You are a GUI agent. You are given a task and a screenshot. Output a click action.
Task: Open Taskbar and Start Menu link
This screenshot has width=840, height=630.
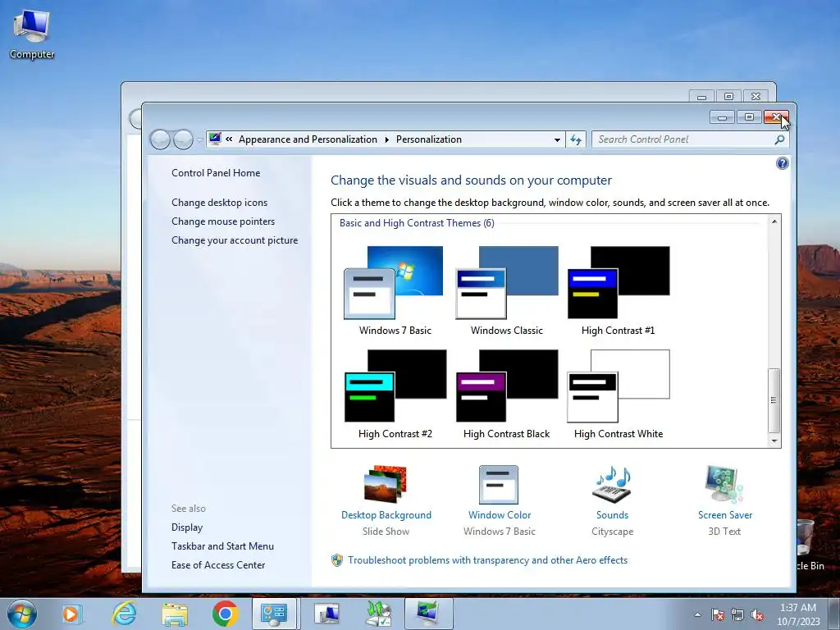pyautogui.click(x=222, y=546)
